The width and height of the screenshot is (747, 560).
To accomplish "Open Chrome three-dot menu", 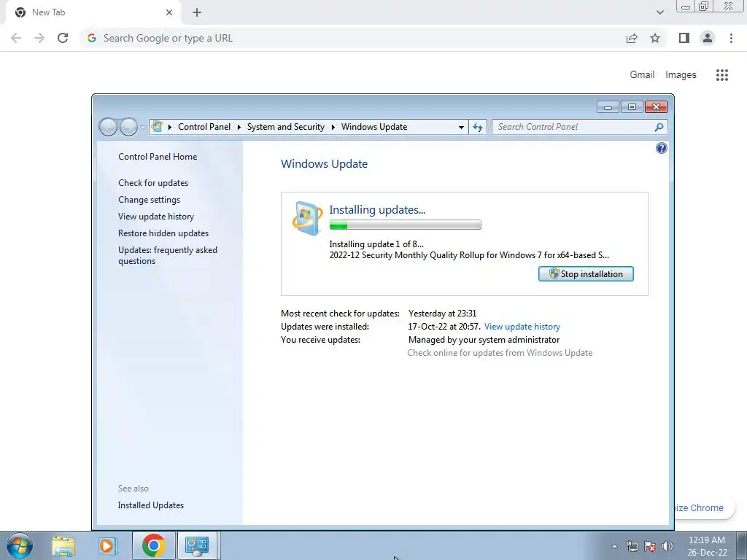I will tap(731, 38).
